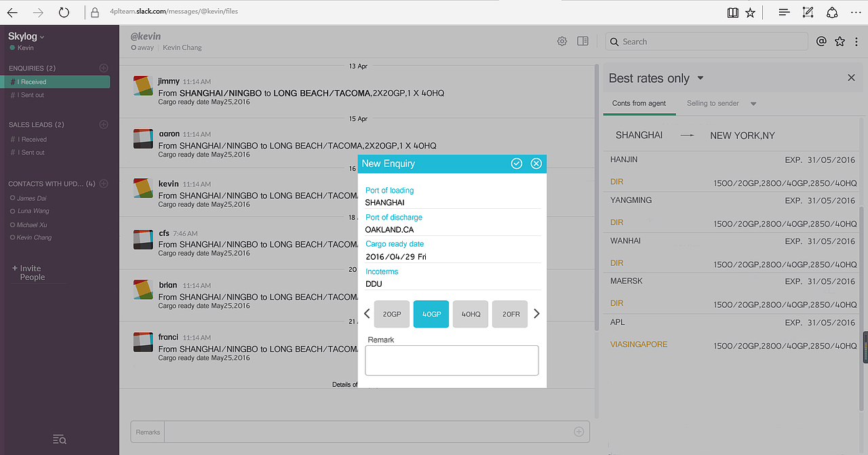
Task: Edit Port of discharge OAKLAND.CA field
Action: point(452,229)
